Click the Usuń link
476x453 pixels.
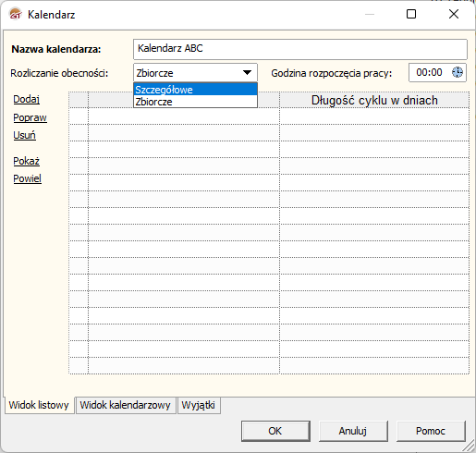click(x=24, y=135)
